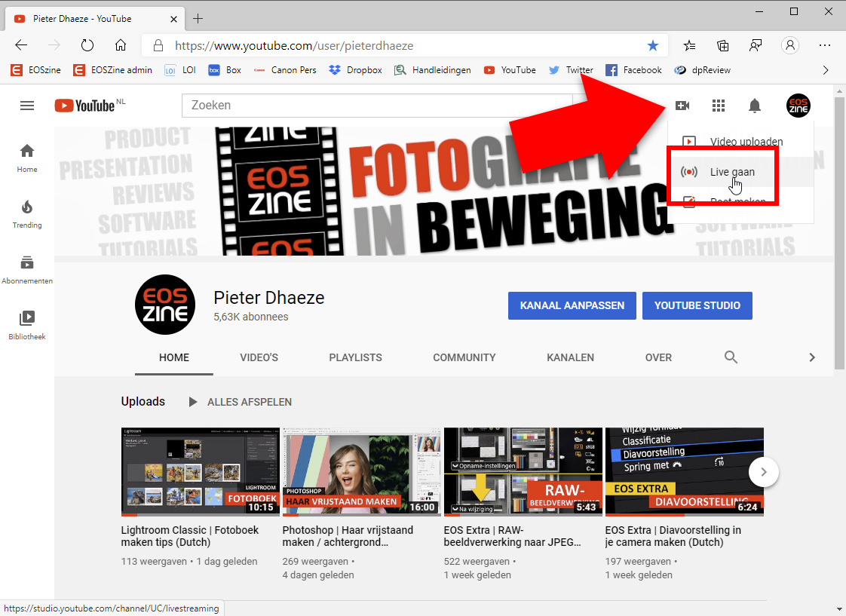The height and width of the screenshot is (616, 846).
Task: Open the EOSZine admin bookmark
Action: 113,70
